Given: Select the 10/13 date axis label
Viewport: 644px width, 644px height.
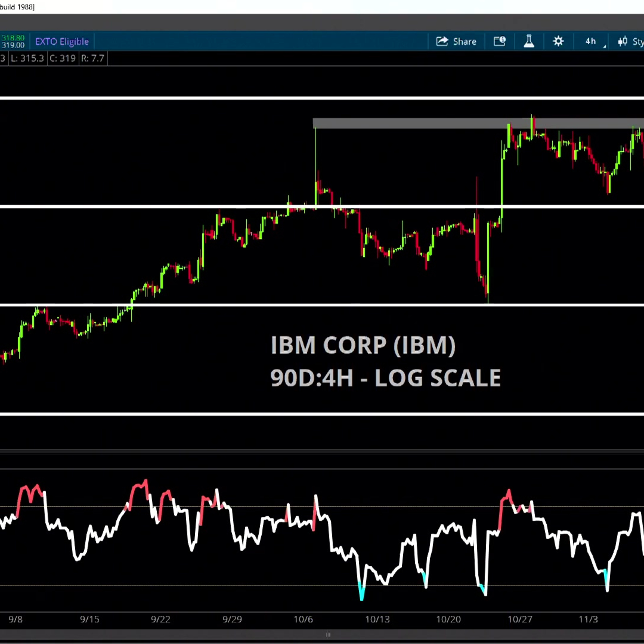Looking at the screenshot, I should (x=378, y=619).
